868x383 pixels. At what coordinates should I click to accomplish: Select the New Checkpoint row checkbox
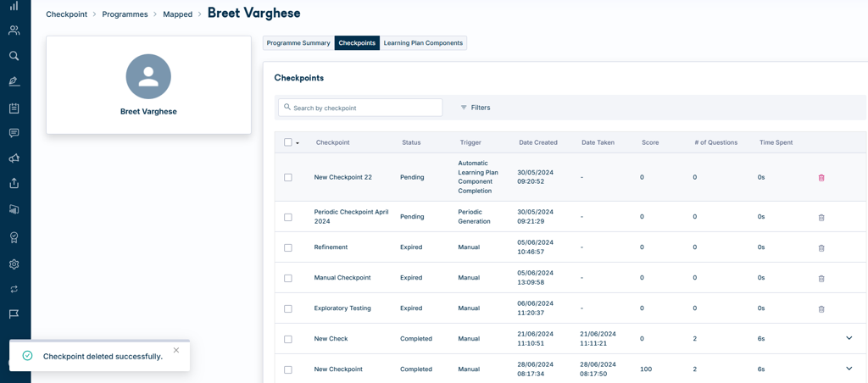(x=288, y=369)
